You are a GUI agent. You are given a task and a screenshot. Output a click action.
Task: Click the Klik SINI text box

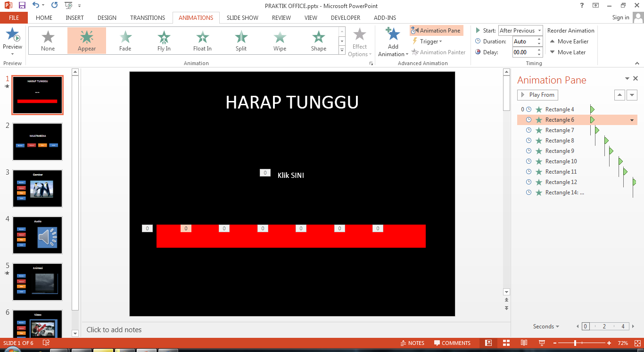point(291,175)
